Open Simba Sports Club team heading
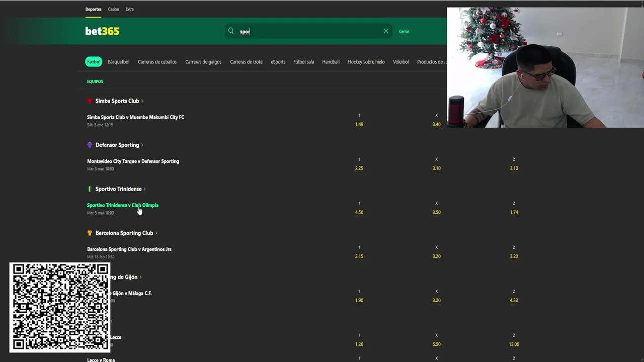644x362 pixels. pos(117,101)
